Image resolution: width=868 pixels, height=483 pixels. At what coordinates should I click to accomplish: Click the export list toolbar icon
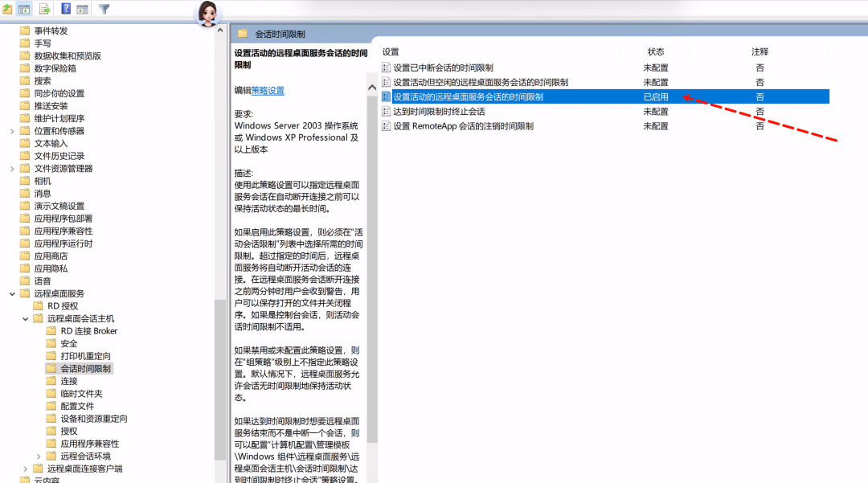tap(44, 9)
